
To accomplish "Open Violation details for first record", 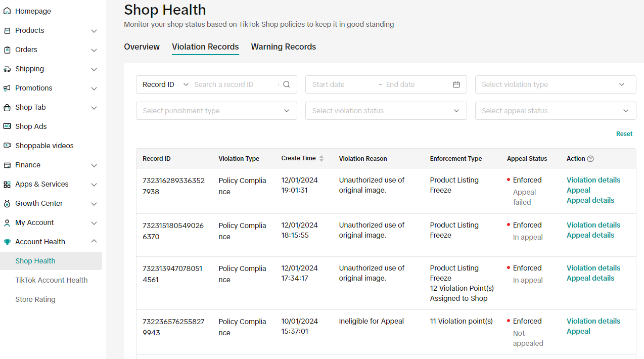I will click(x=593, y=180).
